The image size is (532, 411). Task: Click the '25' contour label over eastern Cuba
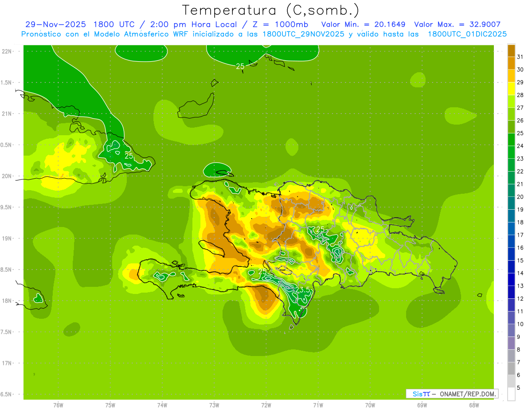click(x=129, y=156)
